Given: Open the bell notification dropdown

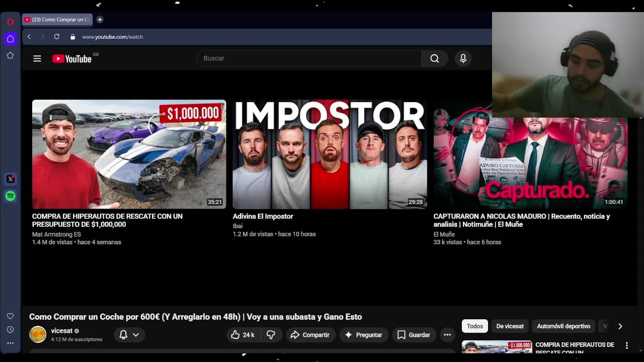Looking at the screenshot, I should [x=129, y=335].
